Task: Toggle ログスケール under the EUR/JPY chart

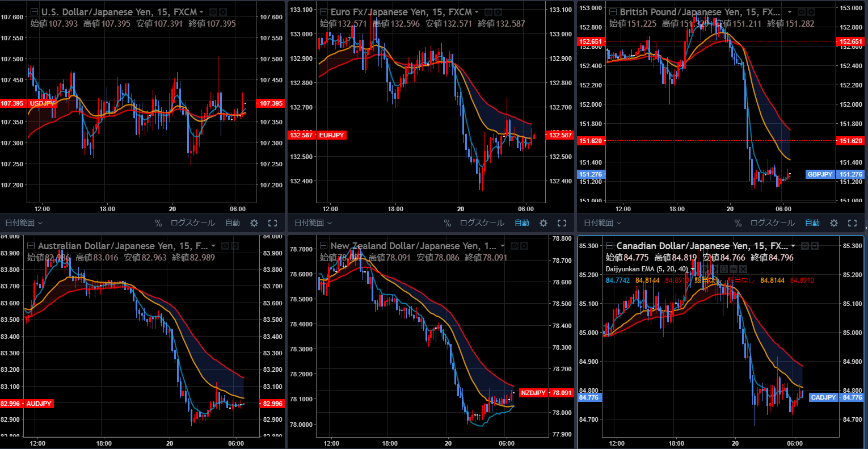Action: [x=482, y=223]
